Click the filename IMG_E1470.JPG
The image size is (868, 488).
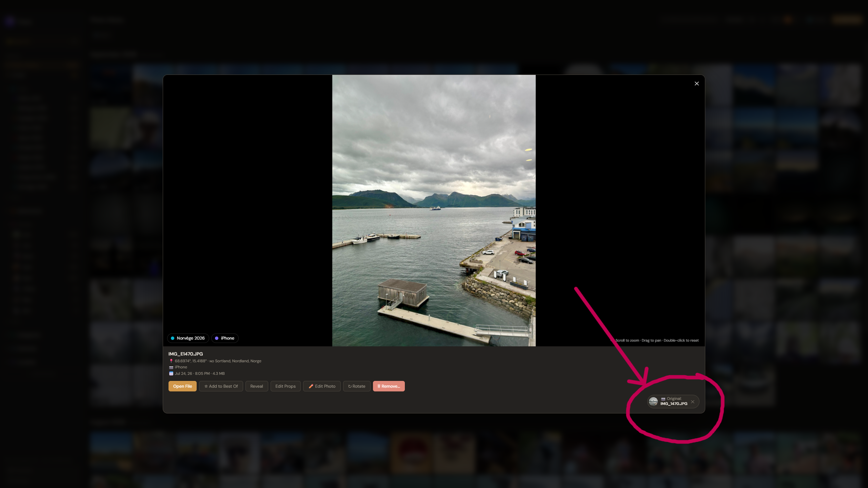click(185, 354)
